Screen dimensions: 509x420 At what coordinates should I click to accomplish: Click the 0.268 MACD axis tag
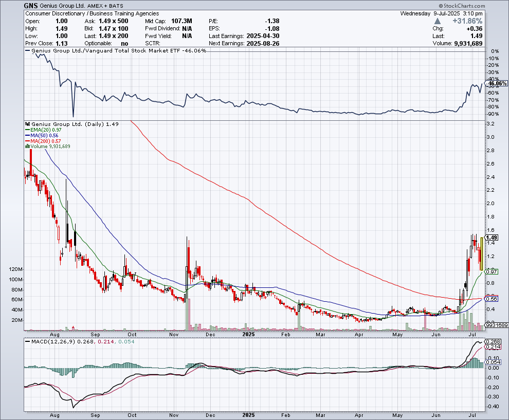pos(493,342)
